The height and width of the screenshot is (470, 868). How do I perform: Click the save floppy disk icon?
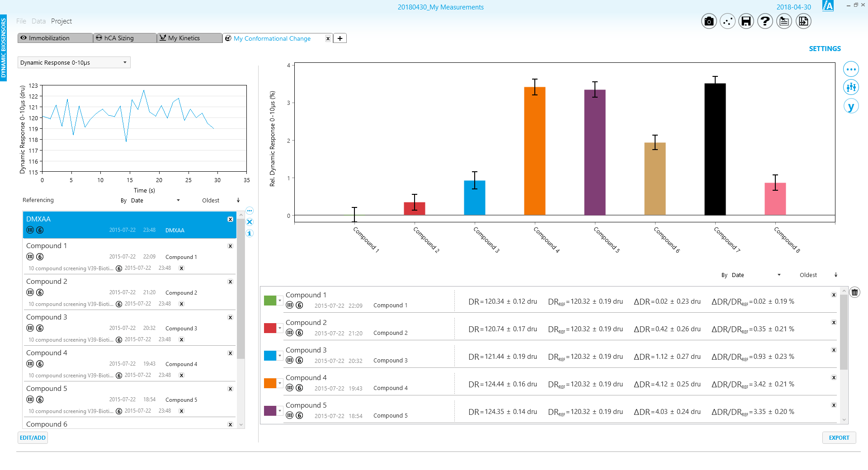tap(746, 21)
